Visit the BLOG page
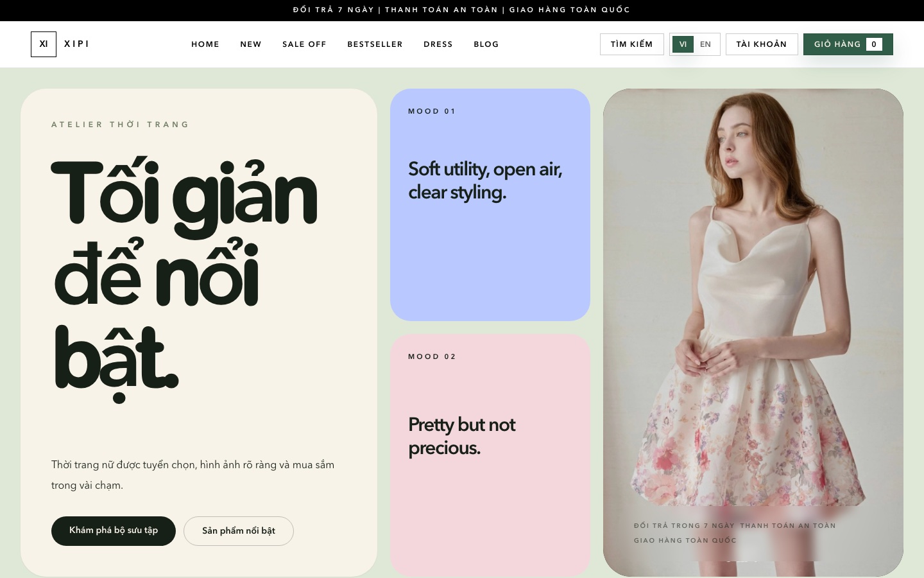The width and height of the screenshot is (924, 578). tap(486, 44)
